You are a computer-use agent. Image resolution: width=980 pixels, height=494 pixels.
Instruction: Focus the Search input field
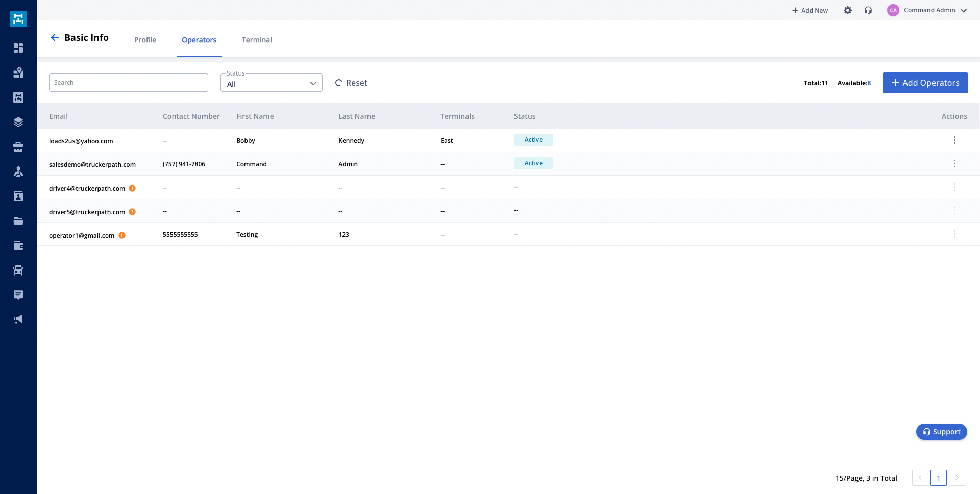point(129,83)
